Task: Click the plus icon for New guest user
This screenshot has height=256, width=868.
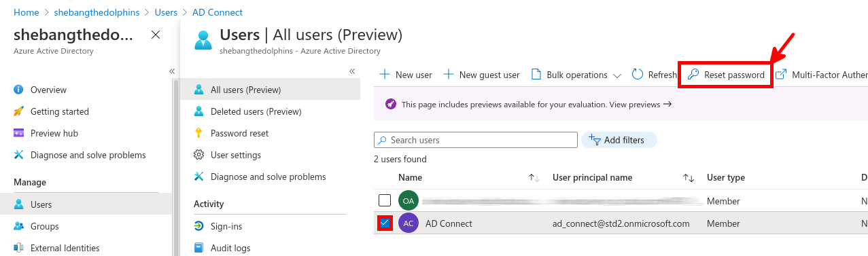Action: pyautogui.click(x=448, y=75)
